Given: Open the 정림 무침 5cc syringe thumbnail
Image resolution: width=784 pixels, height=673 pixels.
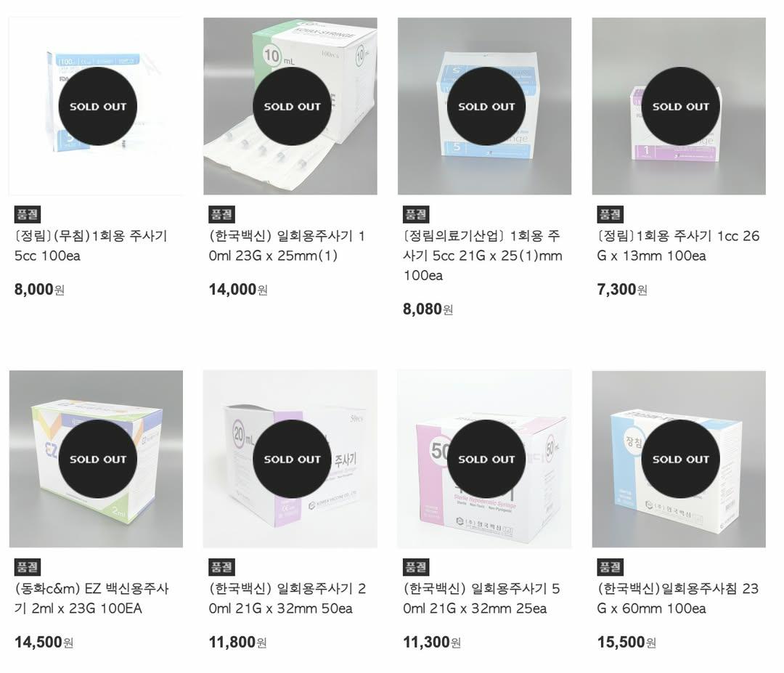Looking at the screenshot, I should coord(96,106).
